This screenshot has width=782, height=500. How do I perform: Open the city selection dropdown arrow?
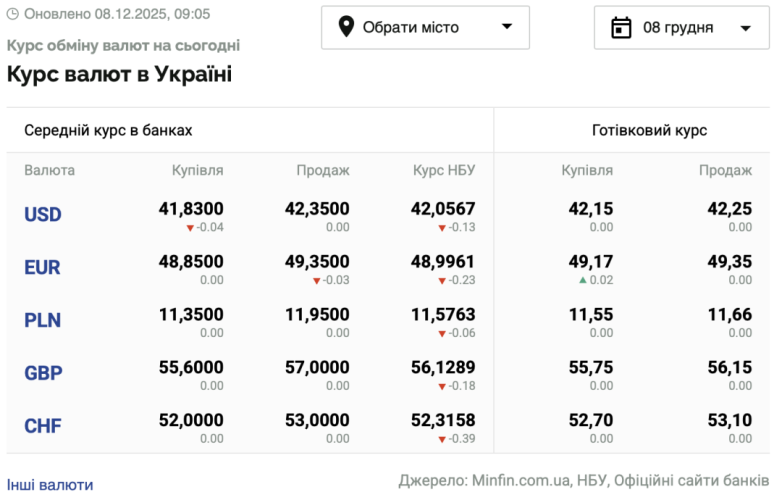click(506, 27)
